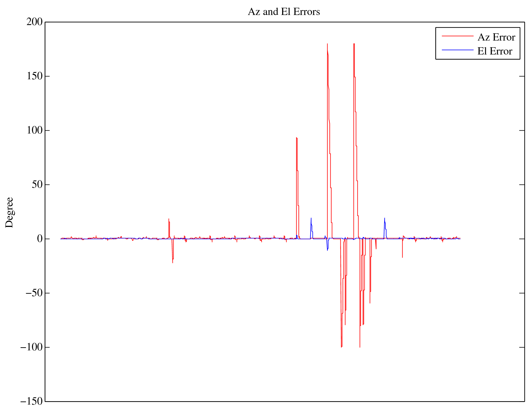Select the 'Az Error' legend label

[x=496, y=37]
